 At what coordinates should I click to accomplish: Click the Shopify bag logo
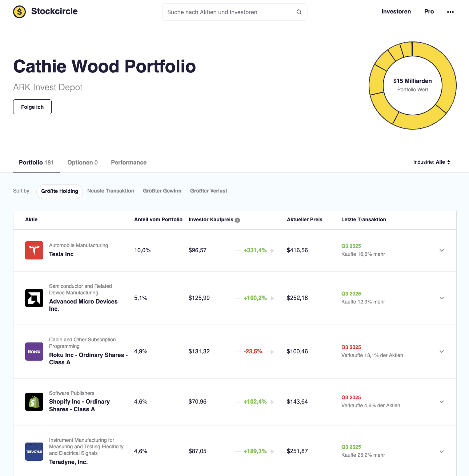(34, 402)
